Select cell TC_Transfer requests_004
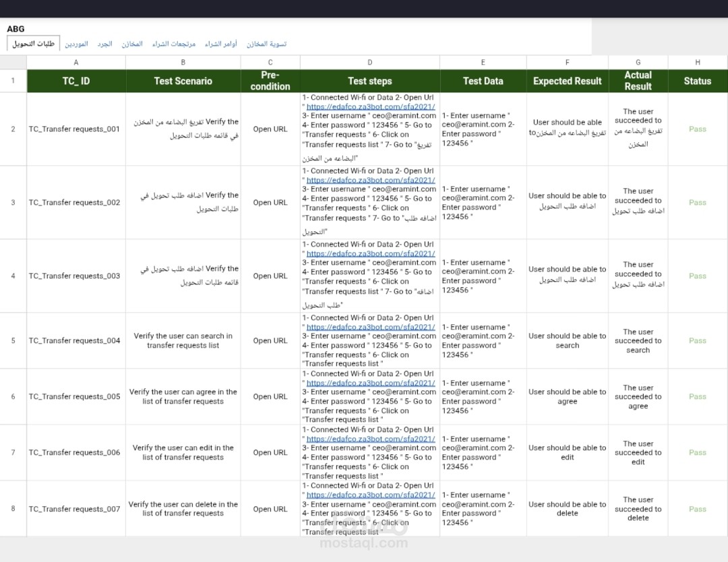This screenshot has width=728, height=562. pos(76,340)
